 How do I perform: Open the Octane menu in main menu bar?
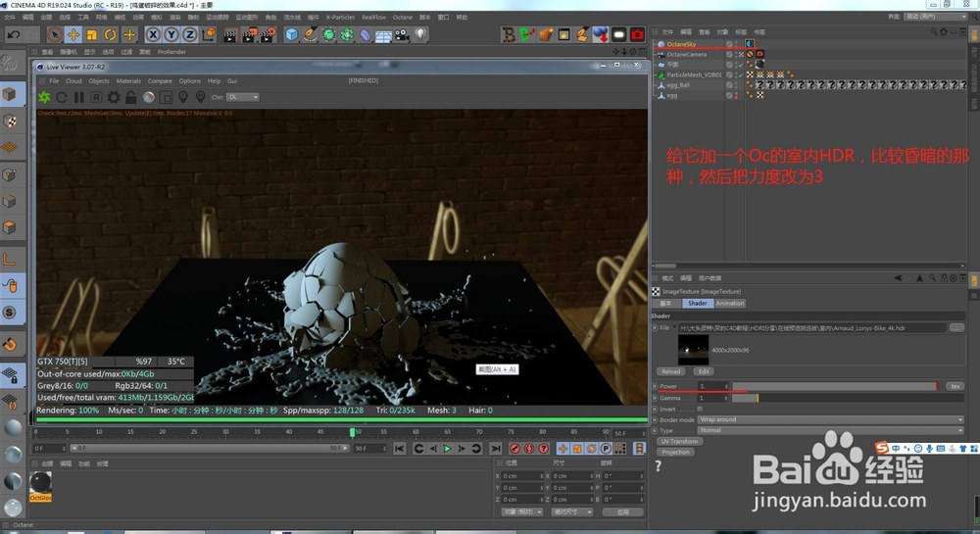pyautogui.click(x=403, y=18)
